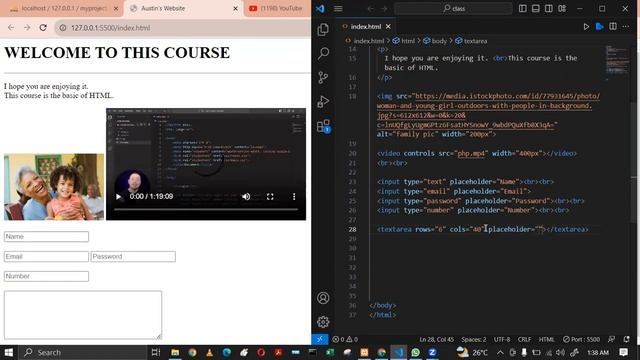The image size is (640, 360).
Task: Open WhatsApp from the taskbar
Action: point(416,352)
